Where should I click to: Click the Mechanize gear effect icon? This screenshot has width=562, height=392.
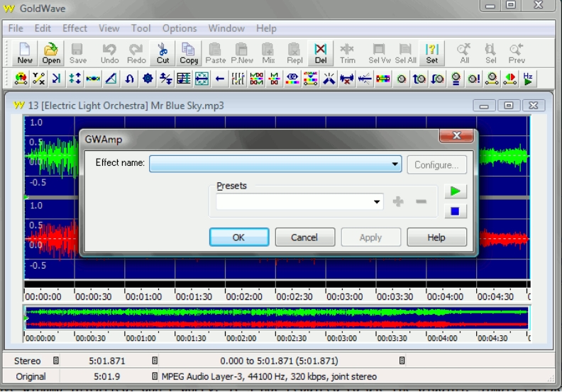[148, 79]
